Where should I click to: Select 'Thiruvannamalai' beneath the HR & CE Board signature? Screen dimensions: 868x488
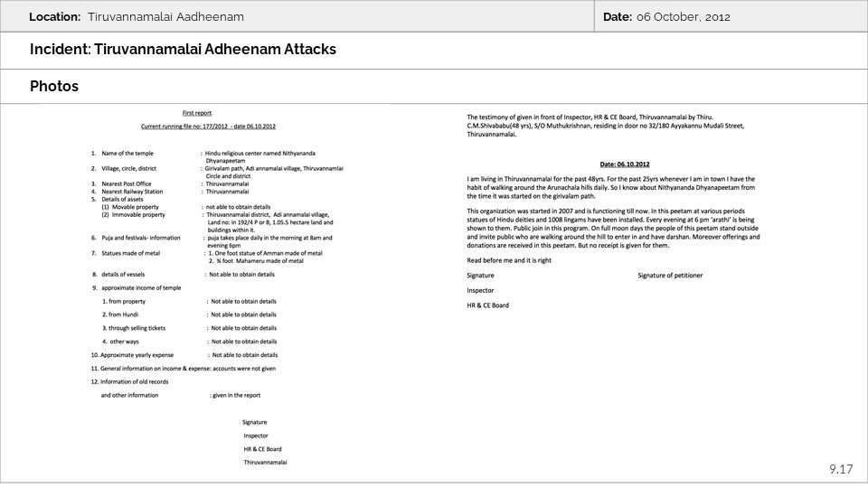265,462
